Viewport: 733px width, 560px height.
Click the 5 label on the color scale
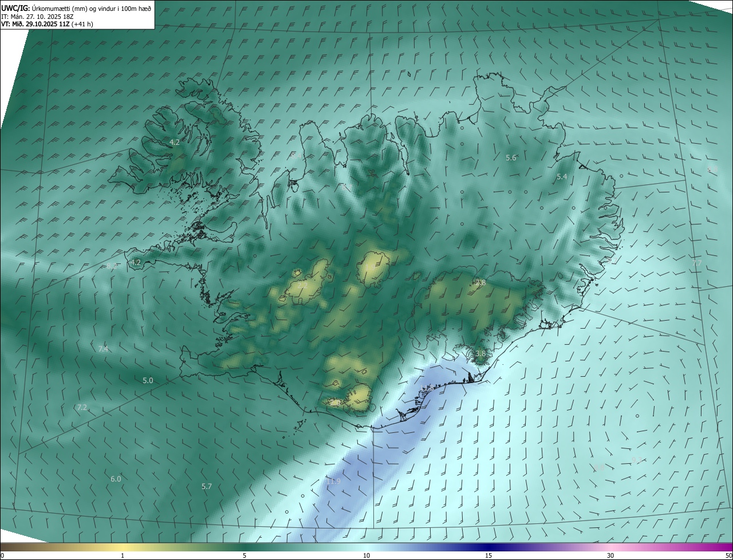(x=245, y=555)
